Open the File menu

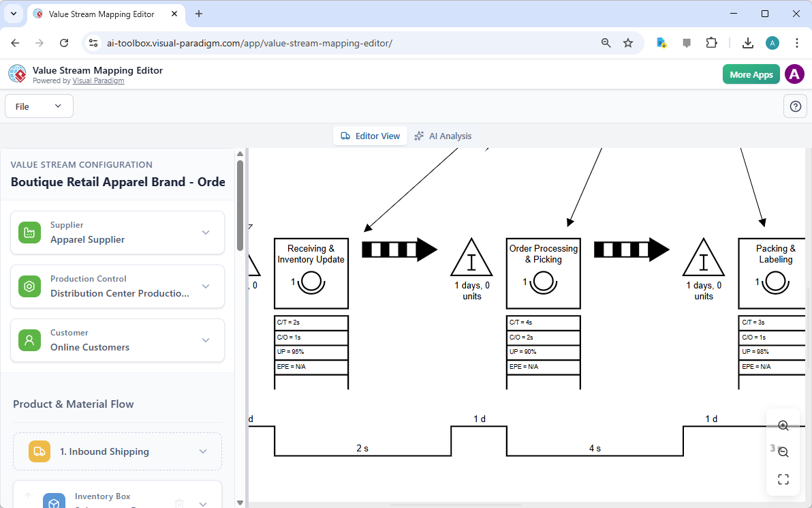tap(39, 106)
